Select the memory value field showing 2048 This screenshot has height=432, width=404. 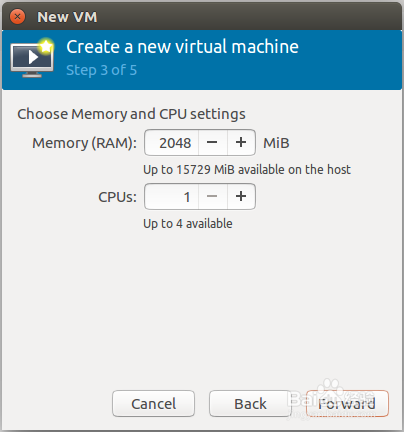pos(172,142)
